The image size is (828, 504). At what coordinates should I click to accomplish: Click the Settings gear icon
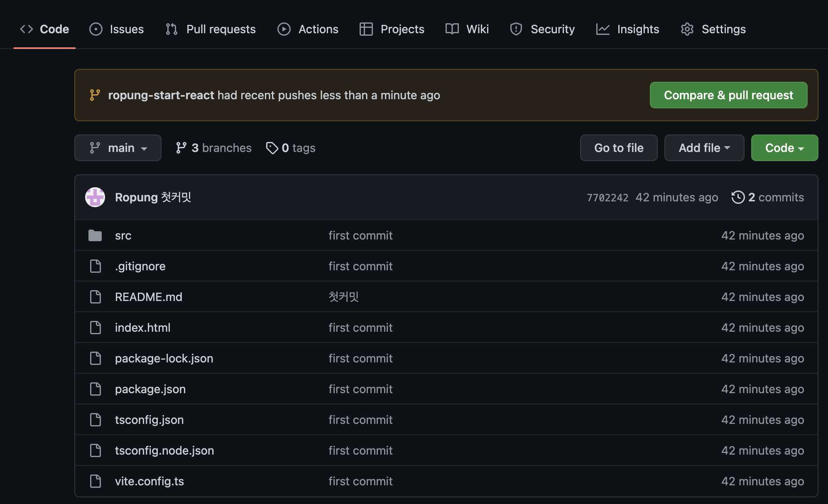(x=687, y=29)
